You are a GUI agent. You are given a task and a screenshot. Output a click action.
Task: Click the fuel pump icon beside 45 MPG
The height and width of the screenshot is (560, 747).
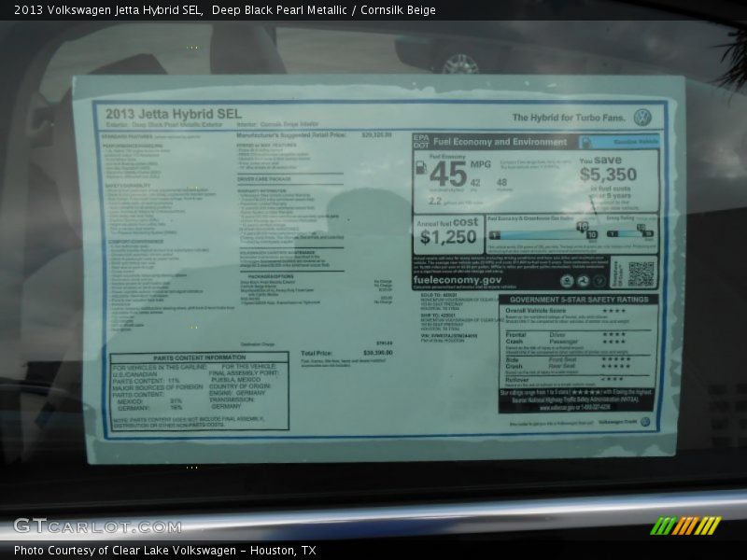tap(421, 168)
